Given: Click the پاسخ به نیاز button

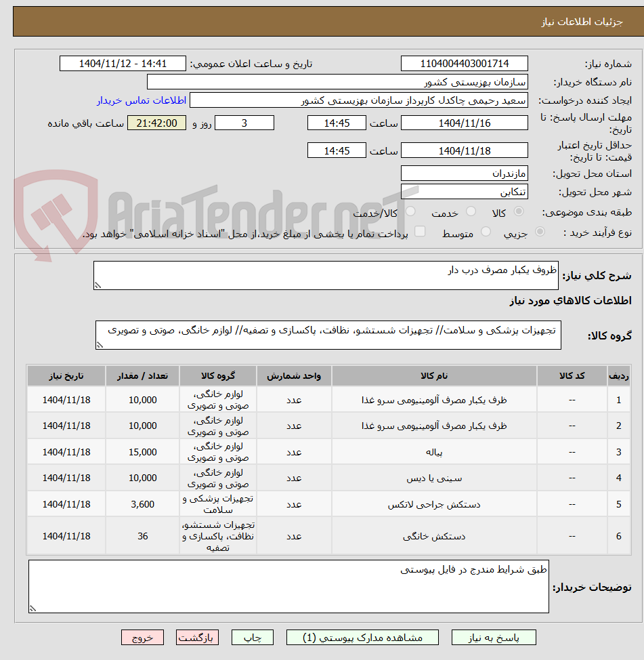Looking at the screenshot, I should (494, 638).
